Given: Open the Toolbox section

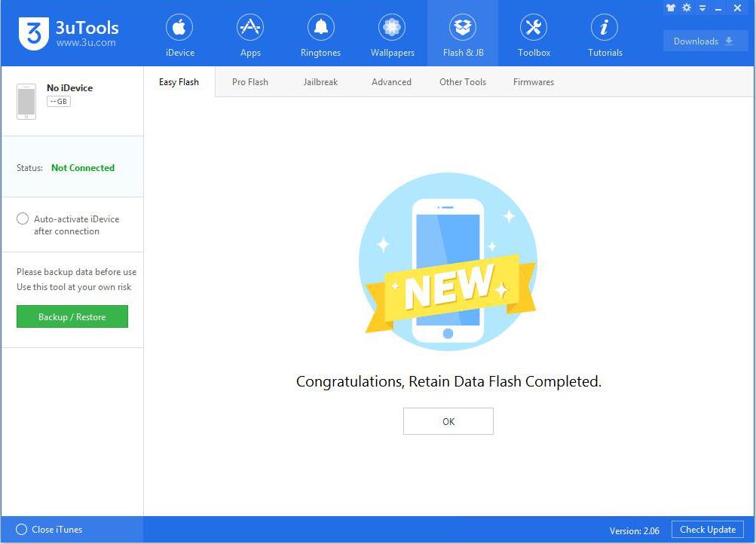Looking at the screenshot, I should (x=533, y=33).
